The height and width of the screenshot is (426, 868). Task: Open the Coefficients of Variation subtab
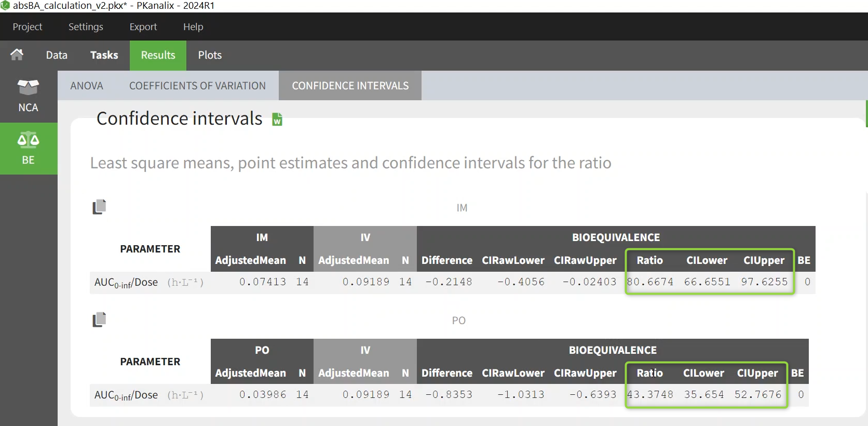click(x=197, y=86)
